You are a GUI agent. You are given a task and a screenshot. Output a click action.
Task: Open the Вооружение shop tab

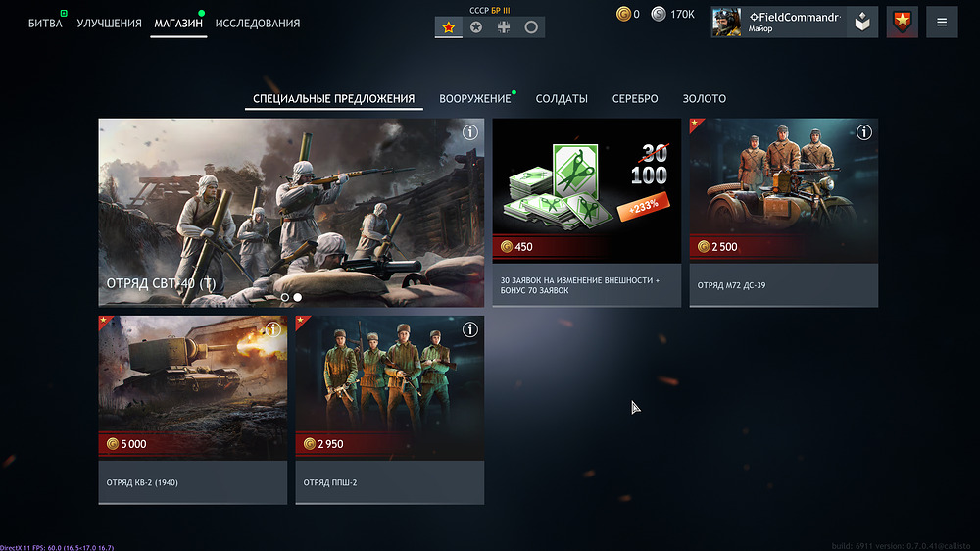475,98
